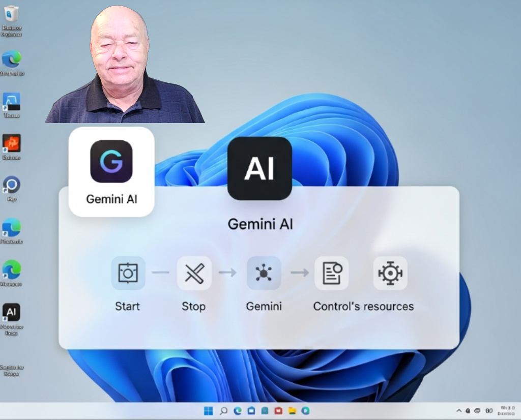Open the Windows Start menu
The height and width of the screenshot is (420, 521).
point(208,411)
